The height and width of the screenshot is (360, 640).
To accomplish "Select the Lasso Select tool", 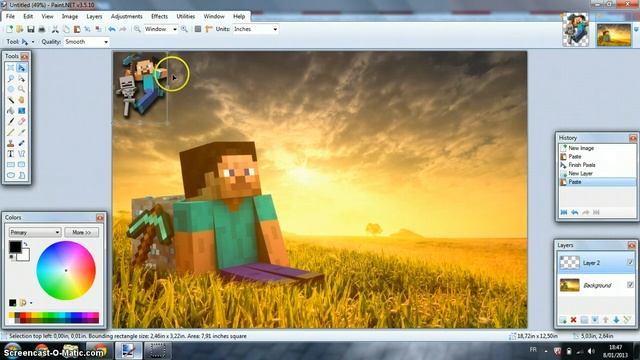I will [11, 78].
